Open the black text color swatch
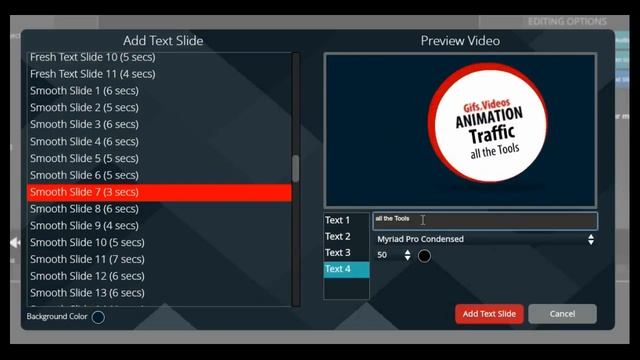Viewport: 640px width, 360px height. pyautogui.click(x=424, y=256)
